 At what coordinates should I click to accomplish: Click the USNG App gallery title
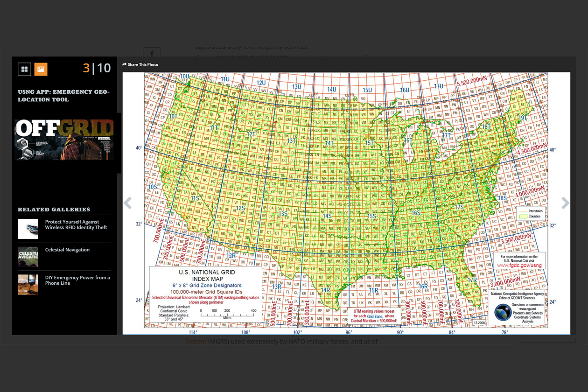[63, 96]
